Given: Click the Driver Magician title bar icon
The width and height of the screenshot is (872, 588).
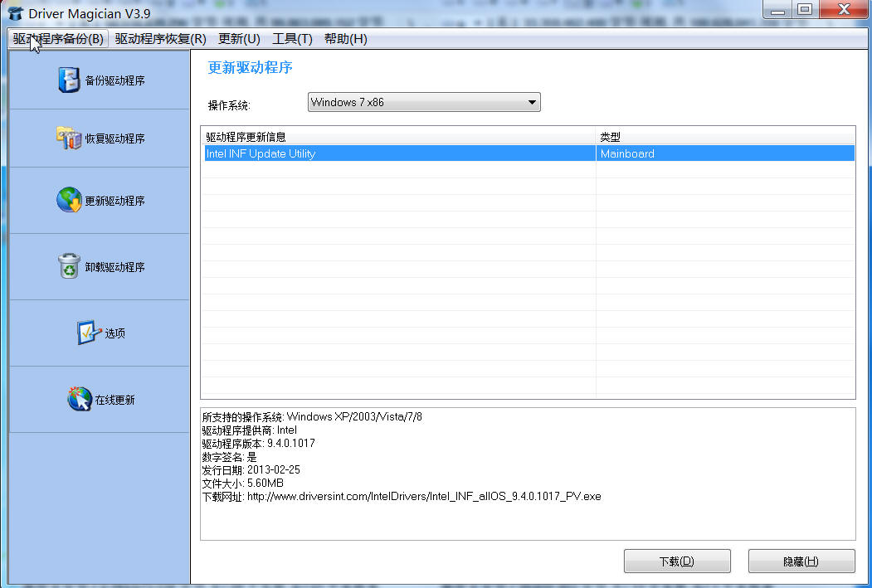Looking at the screenshot, I should coord(16,13).
